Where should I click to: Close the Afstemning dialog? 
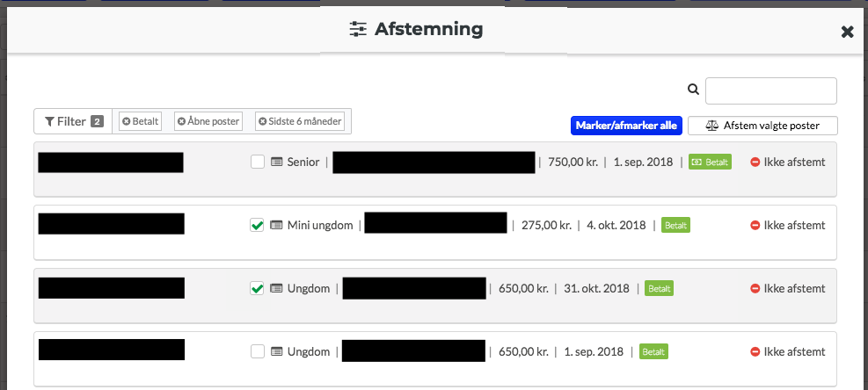(x=847, y=32)
